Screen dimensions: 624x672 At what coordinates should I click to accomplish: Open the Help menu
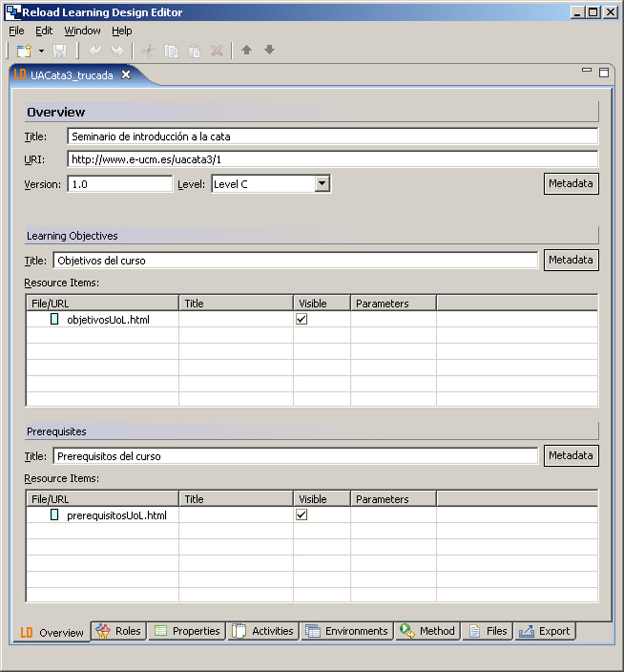(122, 31)
